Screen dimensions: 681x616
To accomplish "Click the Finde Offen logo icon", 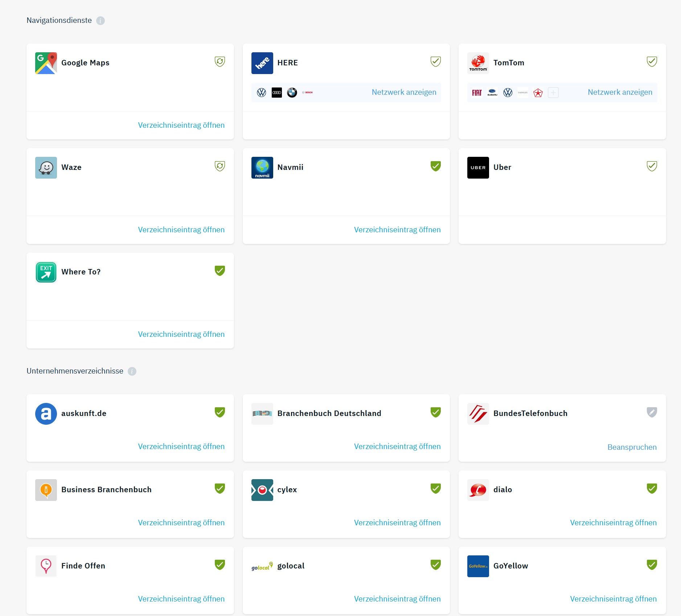I will 46,566.
